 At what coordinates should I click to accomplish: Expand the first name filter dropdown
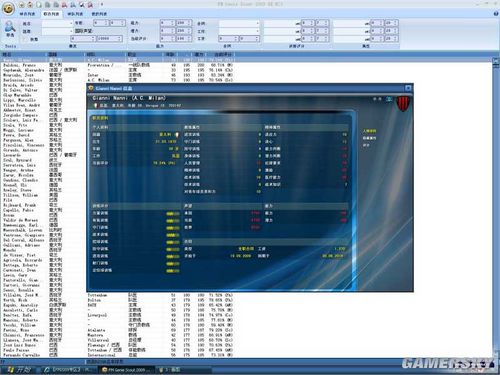[71, 23]
